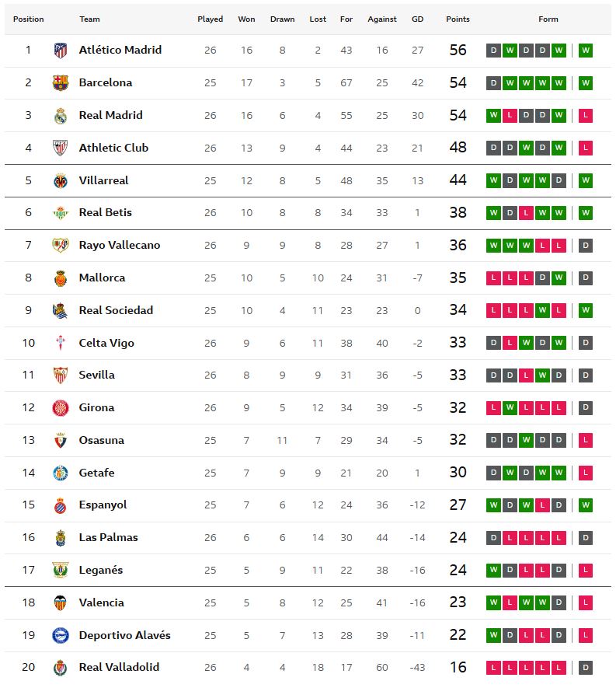Image resolution: width=616 pixels, height=688 pixels.
Task: Click the Deportivo Alavés crest icon
Action: 60,635
